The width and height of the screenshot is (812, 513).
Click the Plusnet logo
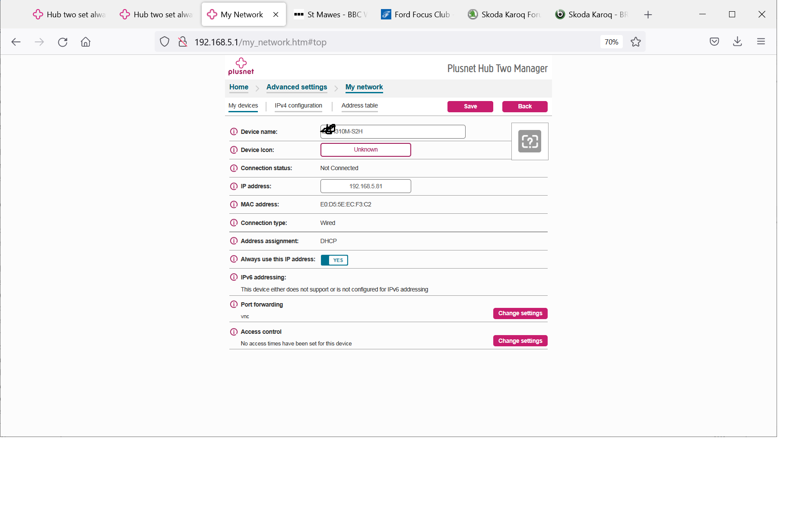tap(241, 66)
